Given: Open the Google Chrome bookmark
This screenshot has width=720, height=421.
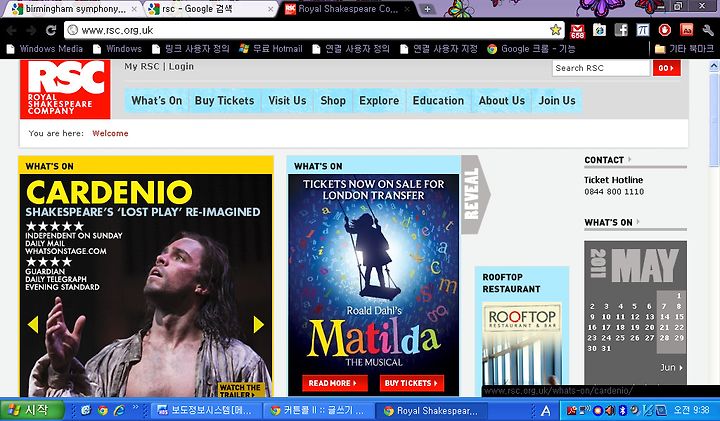Looking at the screenshot, I should pyautogui.click(x=531, y=49).
